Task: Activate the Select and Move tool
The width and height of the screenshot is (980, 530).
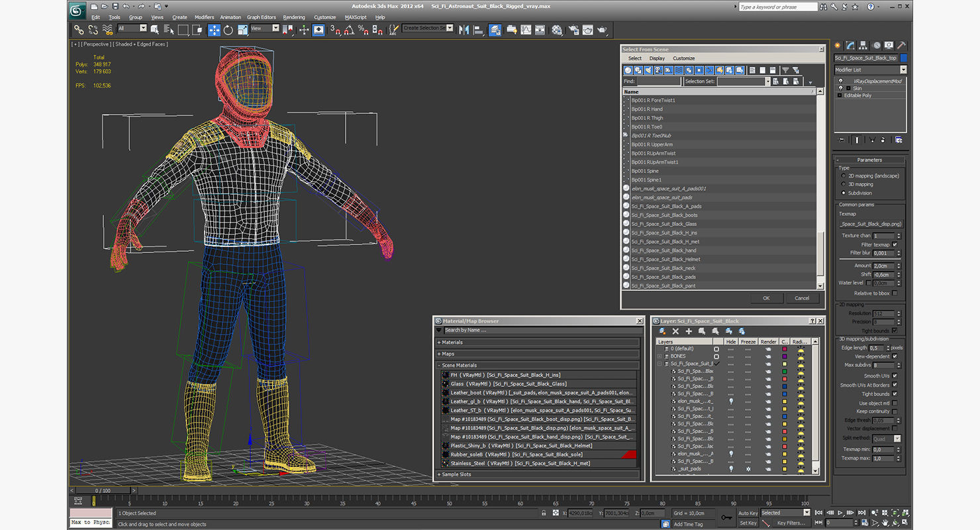Action: click(x=214, y=30)
